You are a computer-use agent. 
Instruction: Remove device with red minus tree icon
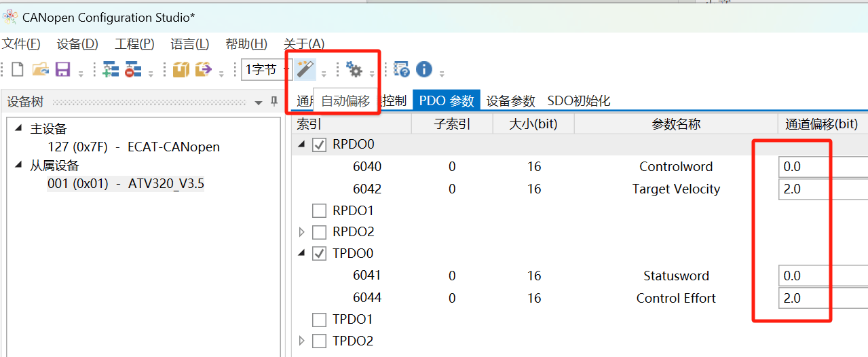click(133, 69)
